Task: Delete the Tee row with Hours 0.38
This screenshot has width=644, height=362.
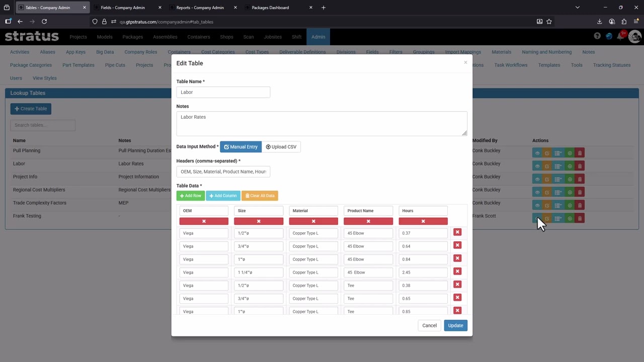Action: point(457,285)
